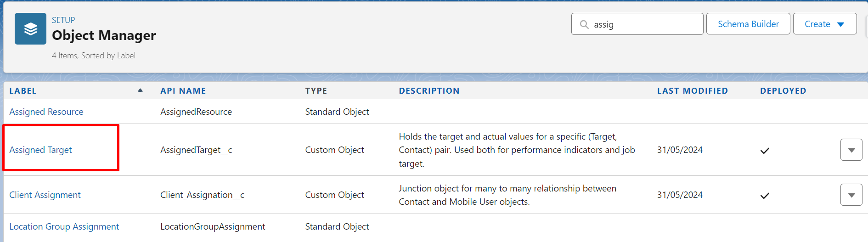This screenshot has height=242, width=868.
Task: Click the search magnifier icon
Action: point(584,24)
